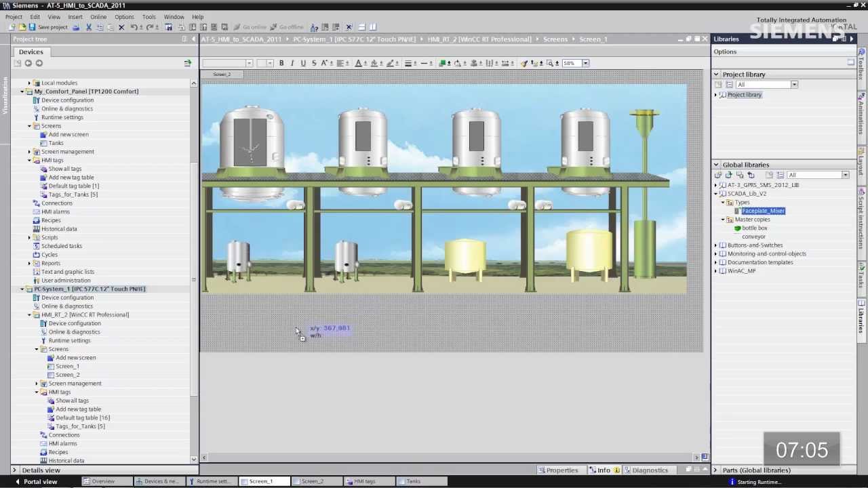Select Screen_1 in project tree

pos(67,367)
